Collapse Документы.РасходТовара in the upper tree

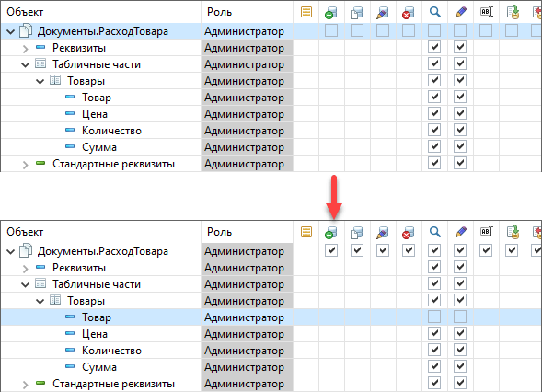tap(11, 32)
